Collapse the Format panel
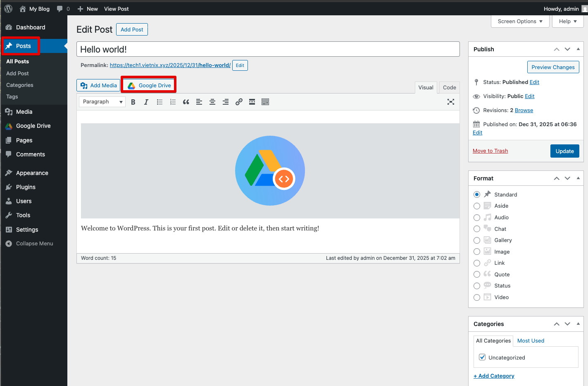 point(578,178)
